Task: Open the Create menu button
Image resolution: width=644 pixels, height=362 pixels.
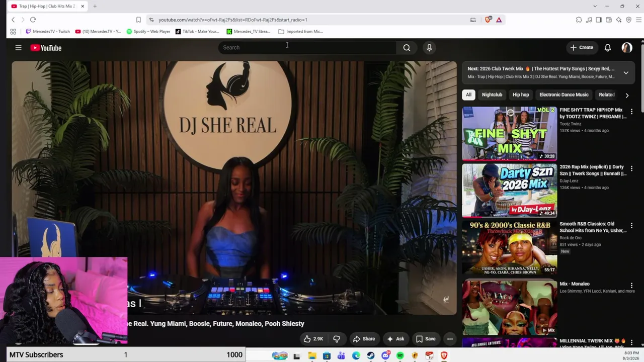Action: [x=582, y=47]
